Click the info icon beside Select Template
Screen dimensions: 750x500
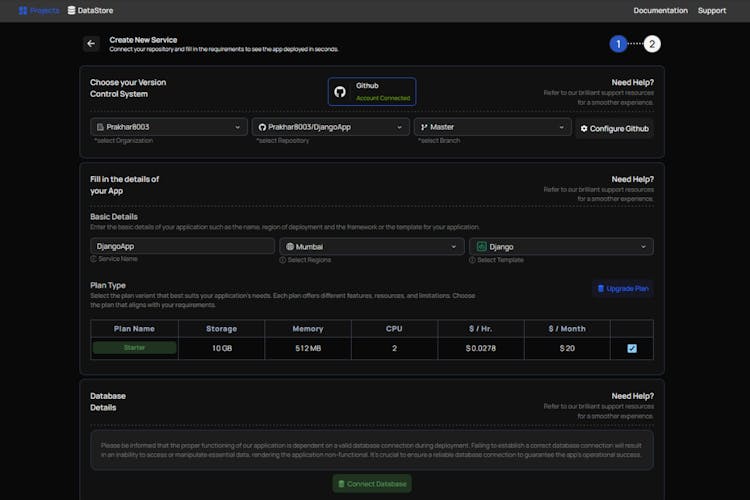point(472,260)
